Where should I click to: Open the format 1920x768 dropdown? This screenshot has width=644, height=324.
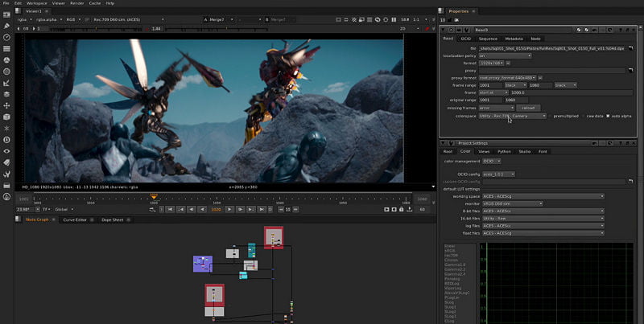click(492, 64)
